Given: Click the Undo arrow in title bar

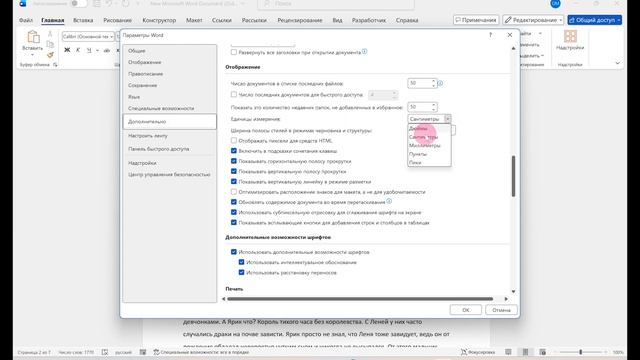Looking at the screenshot, I should [109, 4].
